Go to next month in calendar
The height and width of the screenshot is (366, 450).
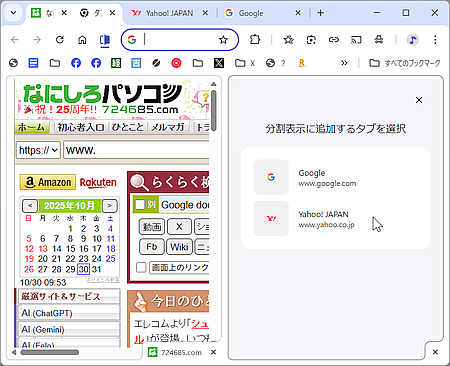[109, 206]
